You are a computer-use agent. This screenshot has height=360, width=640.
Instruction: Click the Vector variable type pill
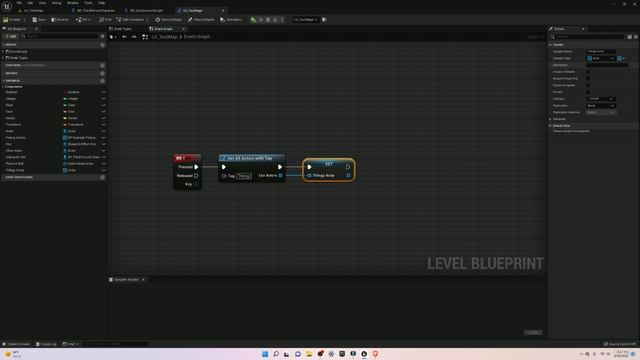pyautogui.click(x=70, y=118)
